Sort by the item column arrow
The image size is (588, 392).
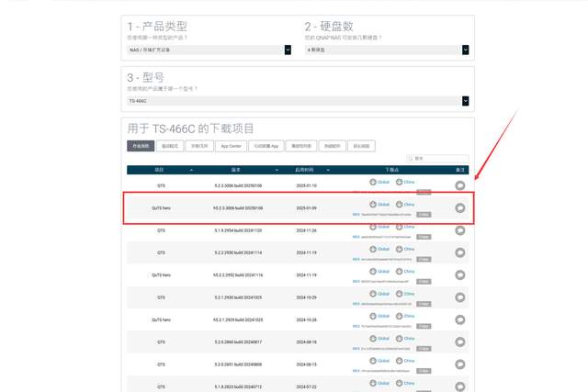pos(191,170)
